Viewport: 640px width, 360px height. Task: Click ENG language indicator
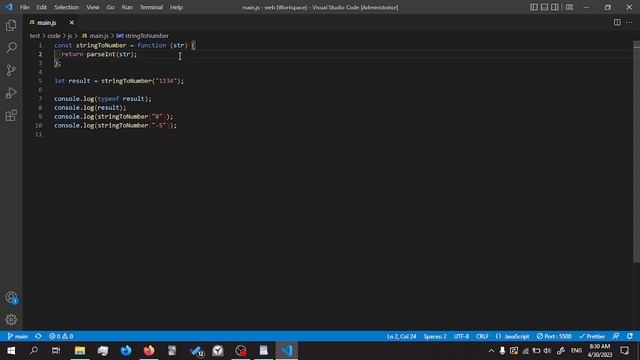(x=576, y=351)
